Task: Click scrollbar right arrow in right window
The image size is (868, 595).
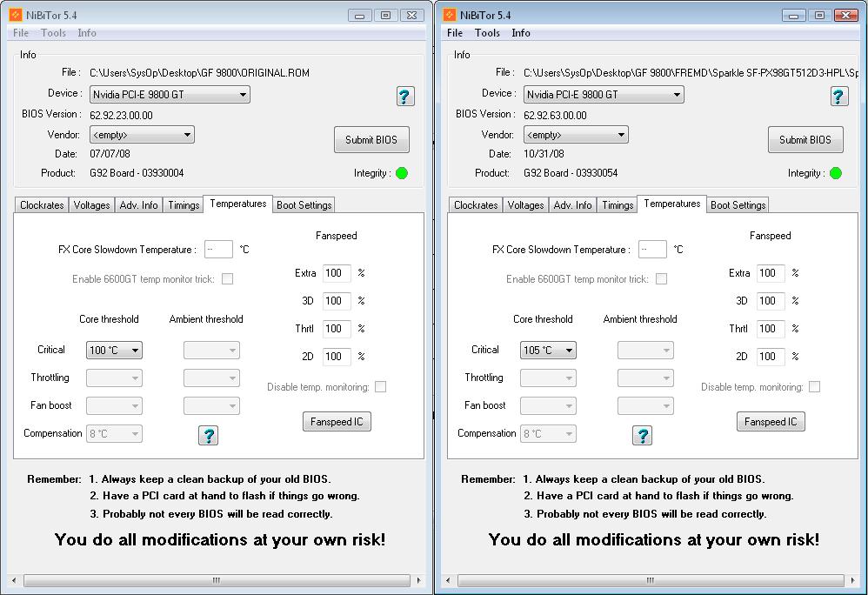Action: pos(853,580)
